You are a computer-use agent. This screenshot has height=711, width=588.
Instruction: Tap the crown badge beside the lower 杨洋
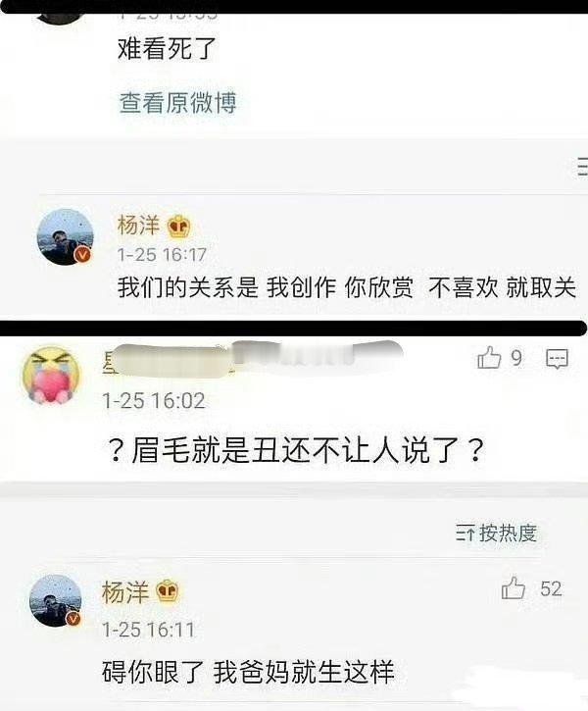(x=167, y=590)
